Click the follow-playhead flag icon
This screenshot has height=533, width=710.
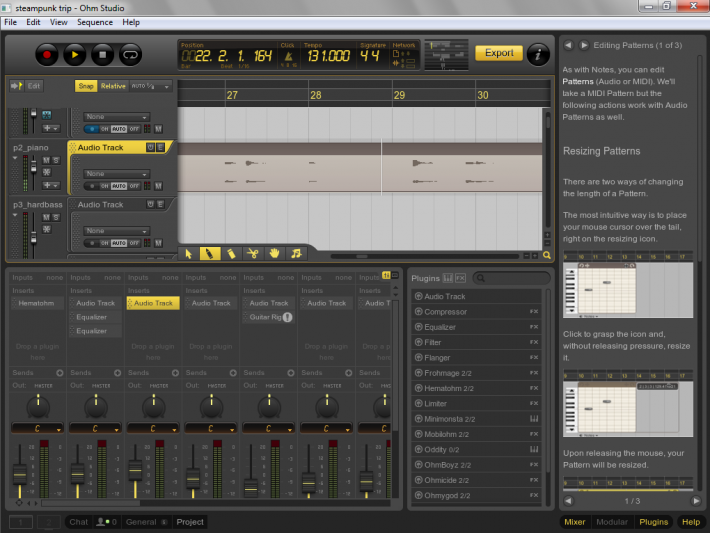pyautogui.click(x=17, y=86)
